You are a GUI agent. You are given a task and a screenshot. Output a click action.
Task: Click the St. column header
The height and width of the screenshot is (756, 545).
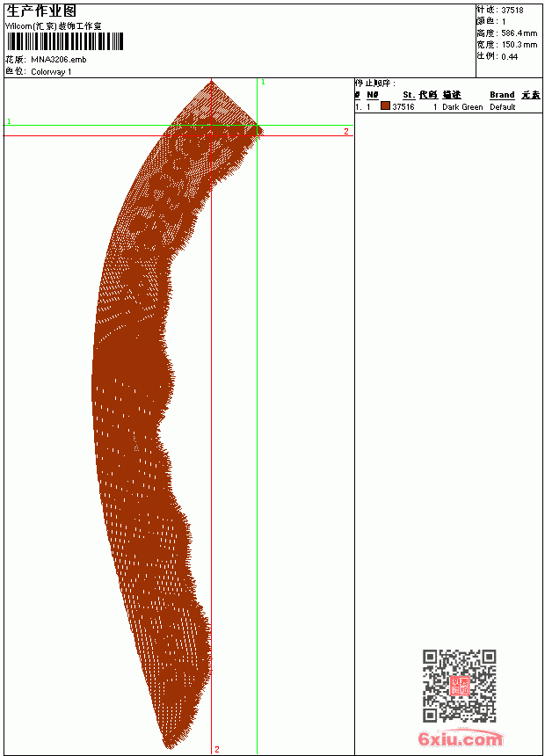[x=409, y=95]
